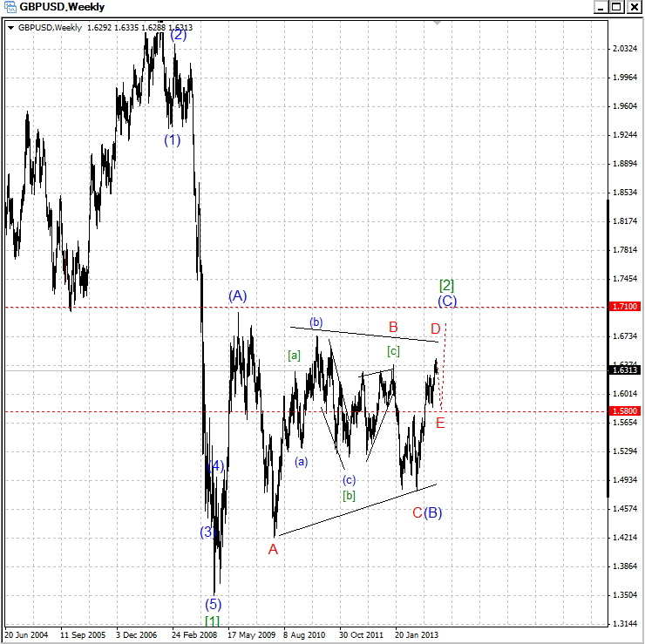
Task: Select the green [a] wave label
Action: point(294,355)
